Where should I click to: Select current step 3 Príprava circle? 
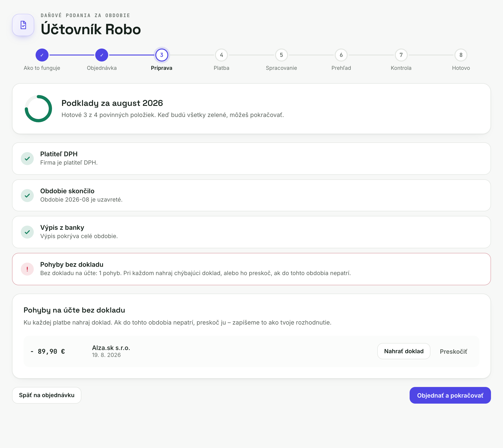162,55
